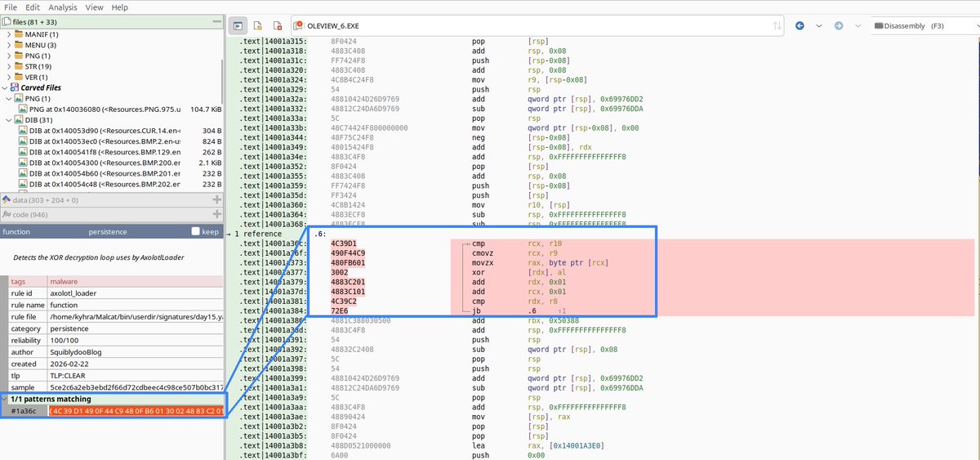Open the File menu
Image resolution: width=980 pixels, height=460 pixels.
click(11, 7)
